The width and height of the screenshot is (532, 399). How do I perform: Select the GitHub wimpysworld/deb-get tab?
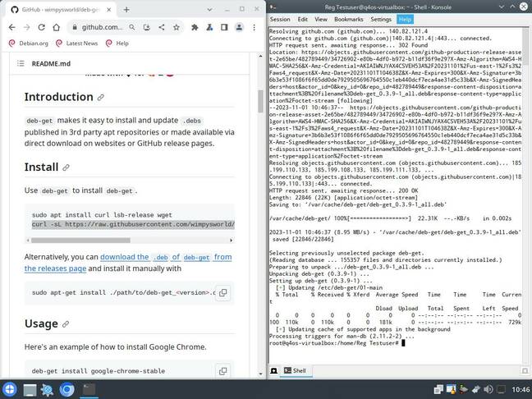click(61, 10)
